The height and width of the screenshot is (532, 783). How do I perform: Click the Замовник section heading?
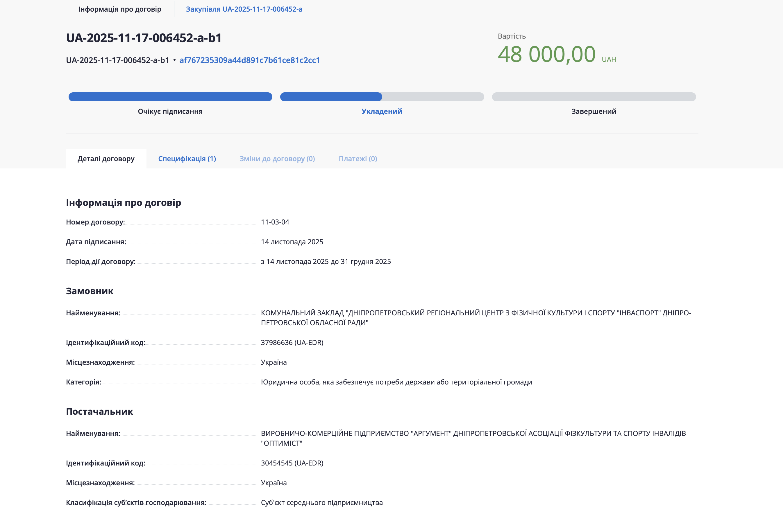point(90,291)
